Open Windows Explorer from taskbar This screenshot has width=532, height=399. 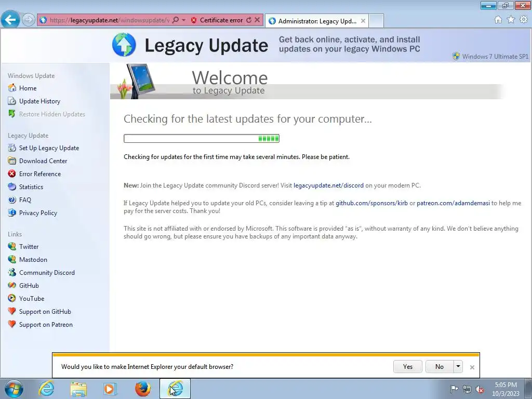pyautogui.click(x=78, y=389)
